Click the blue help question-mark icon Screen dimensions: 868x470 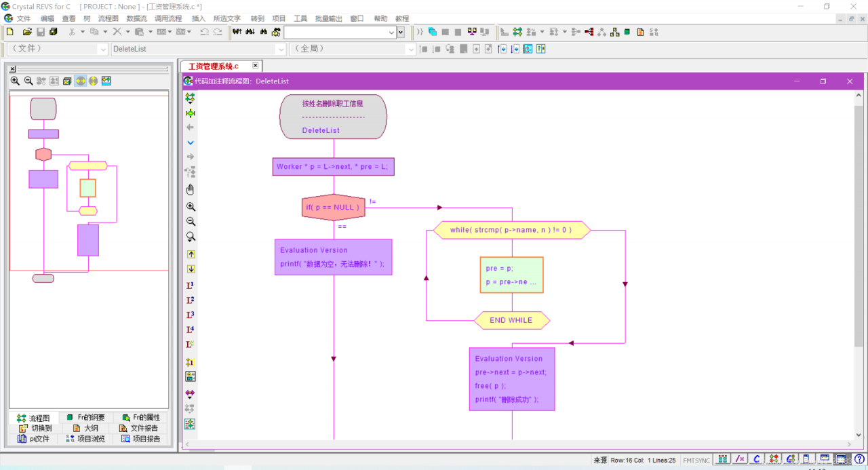pos(859,459)
